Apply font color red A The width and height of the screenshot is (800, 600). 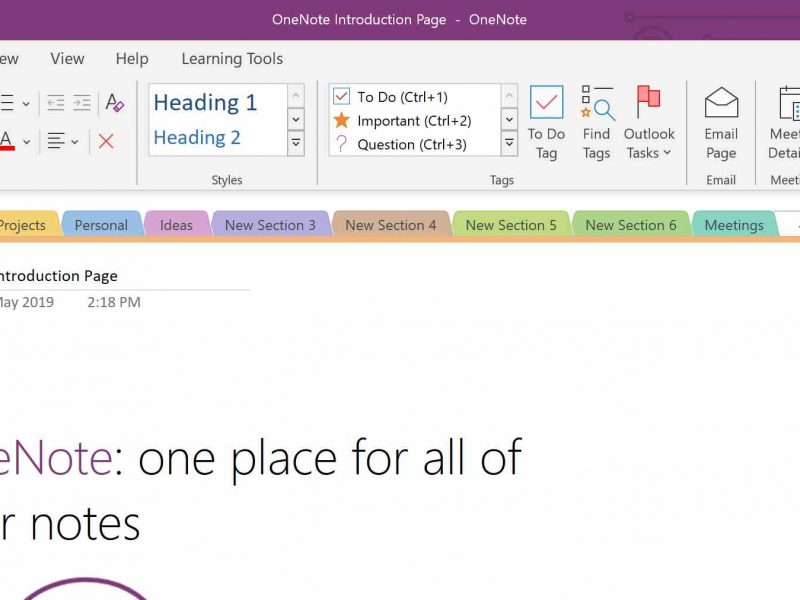click(x=7, y=141)
